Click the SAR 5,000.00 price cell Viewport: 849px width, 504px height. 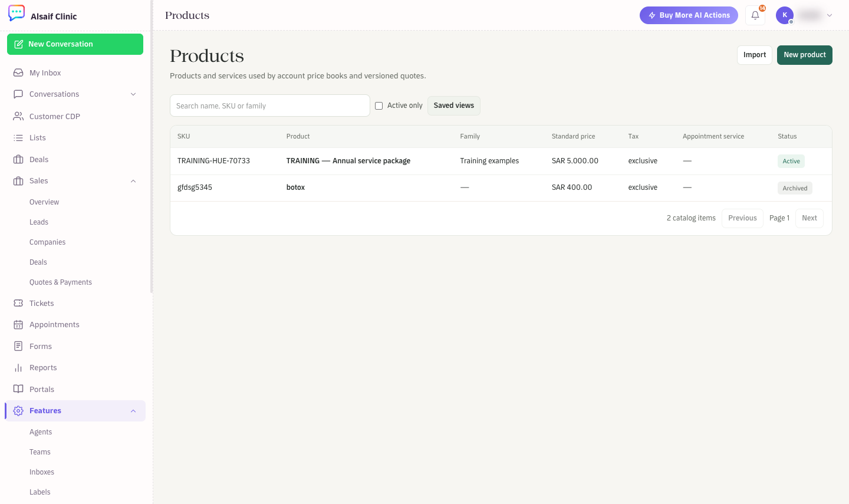pyautogui.click(x=575, y=161)
